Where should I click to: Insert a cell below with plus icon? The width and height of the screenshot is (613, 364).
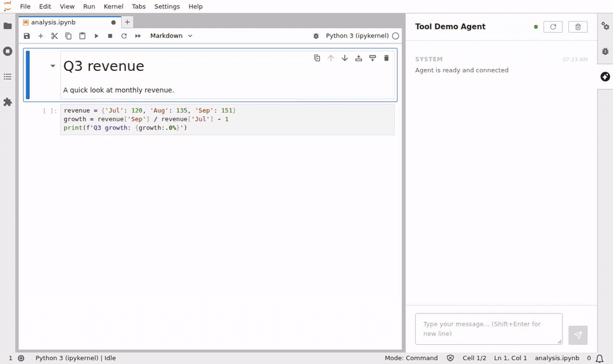[x=40, y=36]
